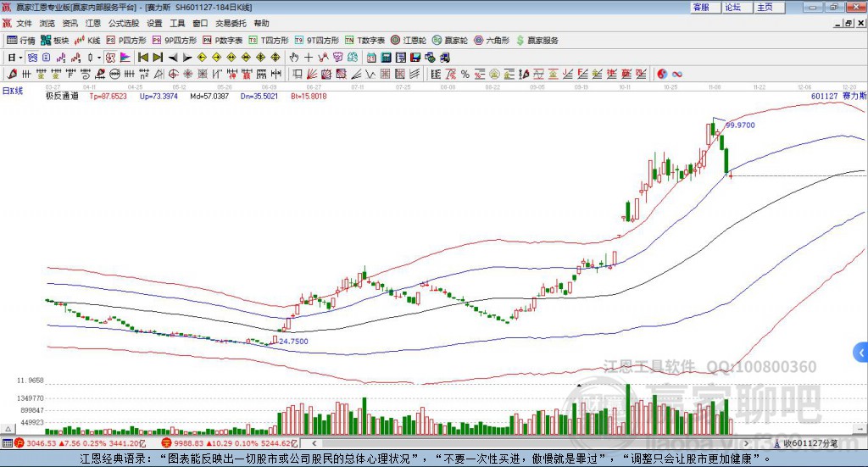Click the Dn=35.5021 value

tap(259, 97)
